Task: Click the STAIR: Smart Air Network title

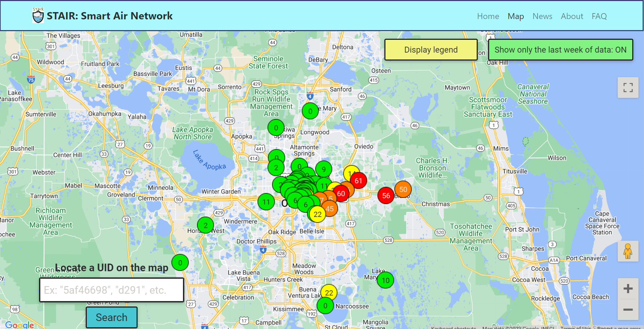Action: point(110,16)
